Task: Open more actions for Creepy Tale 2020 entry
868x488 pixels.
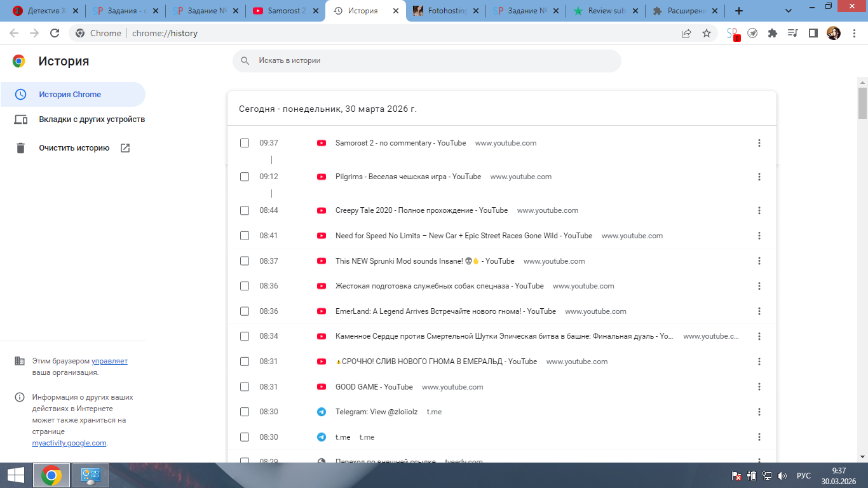Action: point(759,210)
